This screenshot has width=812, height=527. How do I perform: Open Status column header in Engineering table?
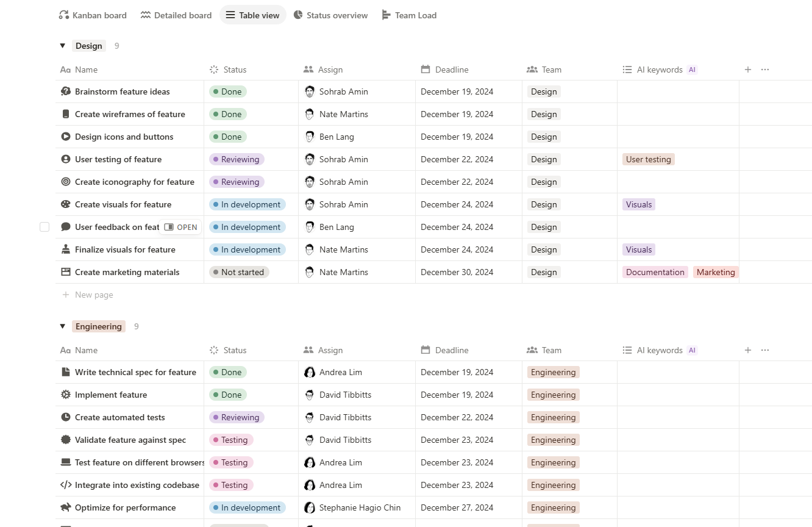251,350
